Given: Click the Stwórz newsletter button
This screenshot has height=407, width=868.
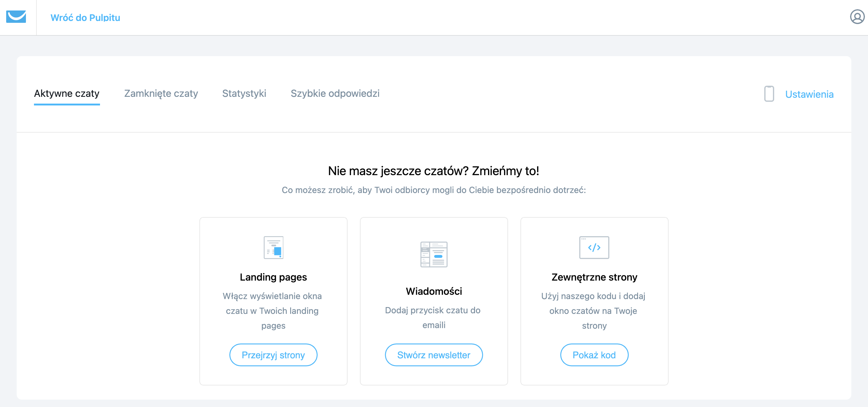Looking at the screenshot, I should click(x=434, y=355).
